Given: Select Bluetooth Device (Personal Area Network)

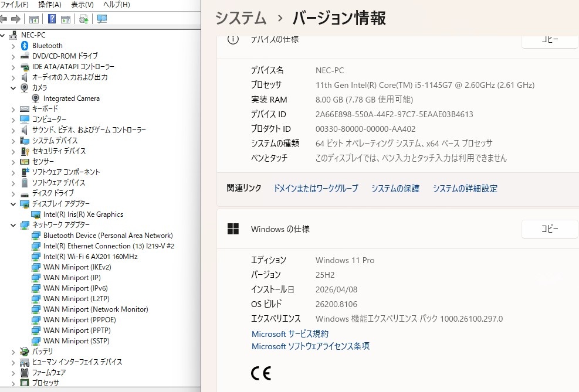Looking at the screenshot, I should tap(108, 236).
